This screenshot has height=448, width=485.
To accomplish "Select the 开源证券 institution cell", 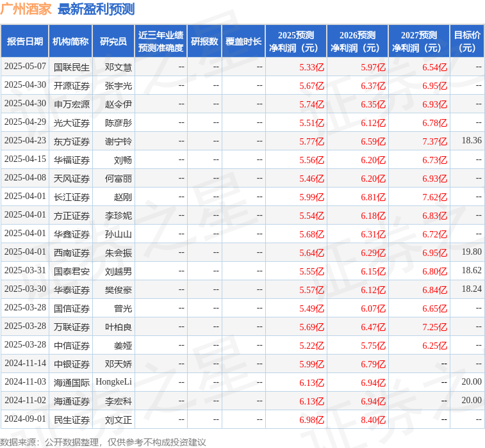I will [x=72, y=86].
